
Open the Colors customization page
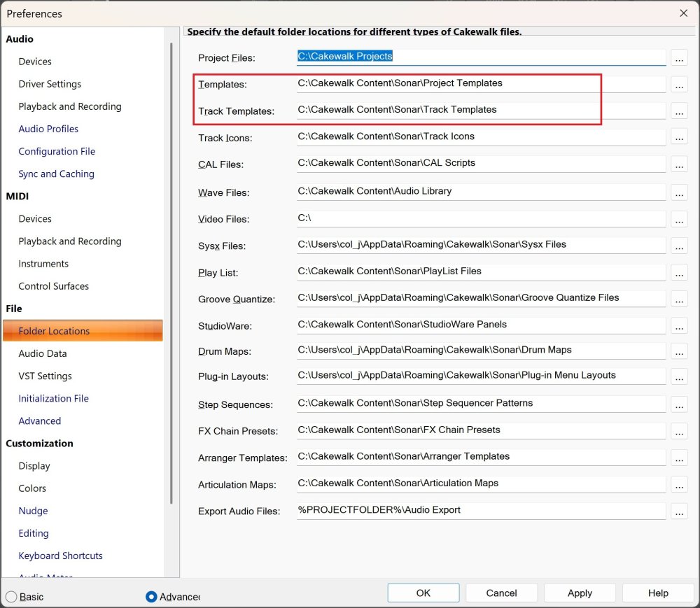tap(32, 488)
